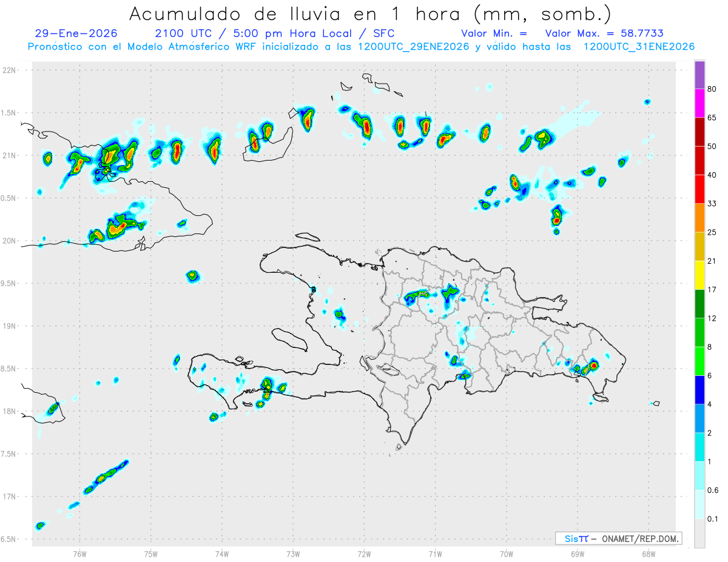This screenshot has width=728, height=562.
Task: Pick the dark red swatch between 50 and 65
Action: [x=699, y=132]
